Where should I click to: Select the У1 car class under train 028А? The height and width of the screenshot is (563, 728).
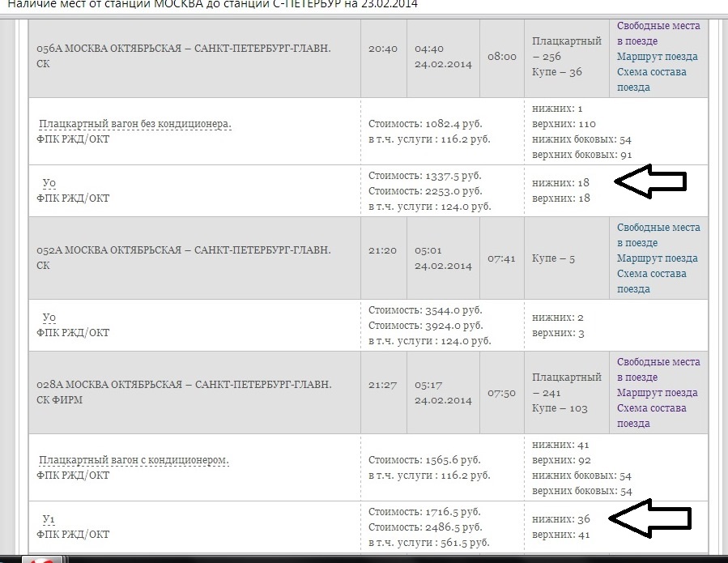click(48, 519)
